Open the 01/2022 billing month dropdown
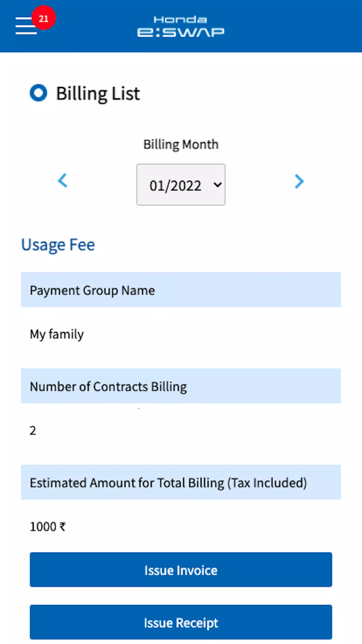362x644 pixels. [x=181, y=185]
